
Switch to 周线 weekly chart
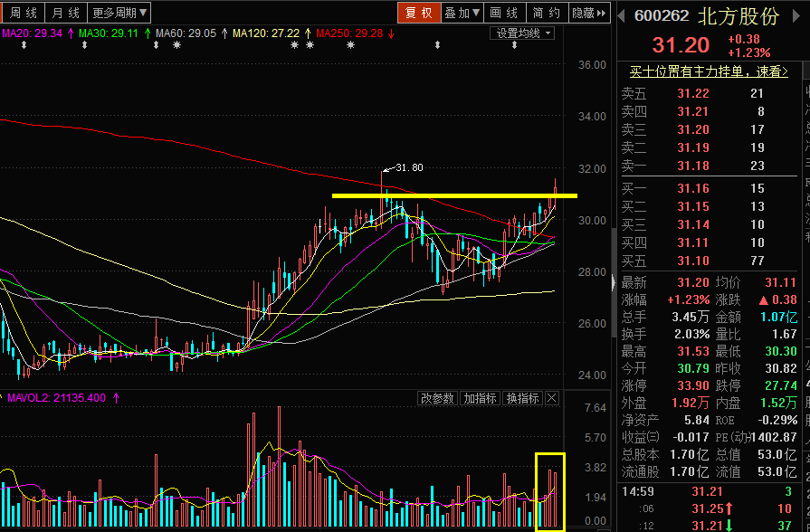[24, 13]
